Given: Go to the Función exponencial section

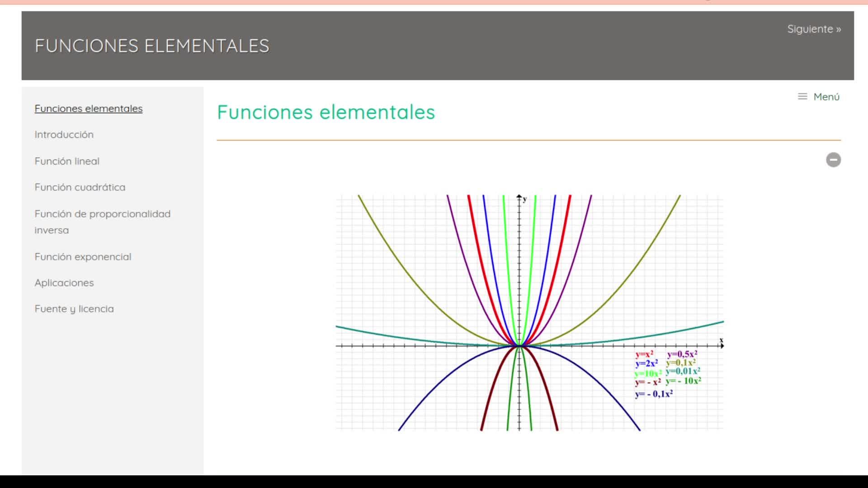Looking at the screenshot, I should coord(83,257).
